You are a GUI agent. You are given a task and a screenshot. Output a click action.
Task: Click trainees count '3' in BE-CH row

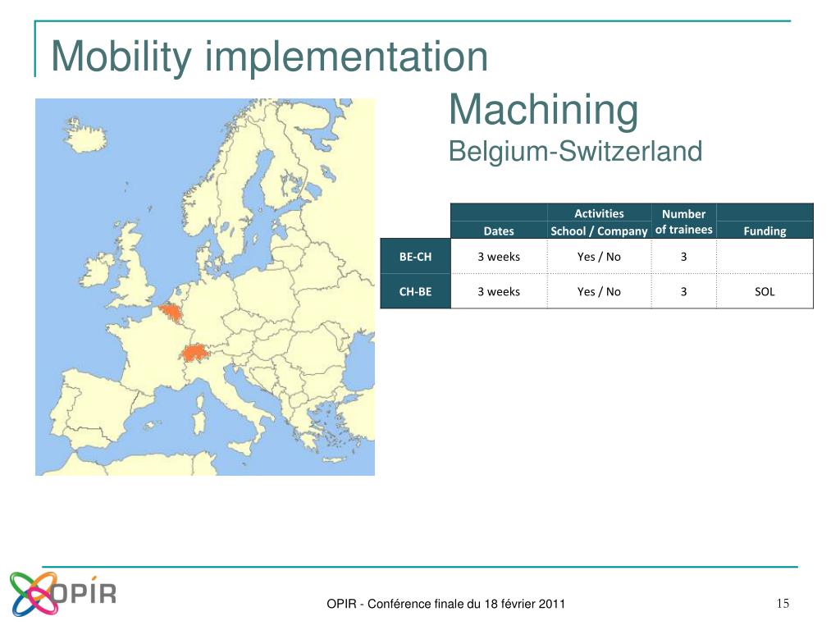(x=683, y=257)
